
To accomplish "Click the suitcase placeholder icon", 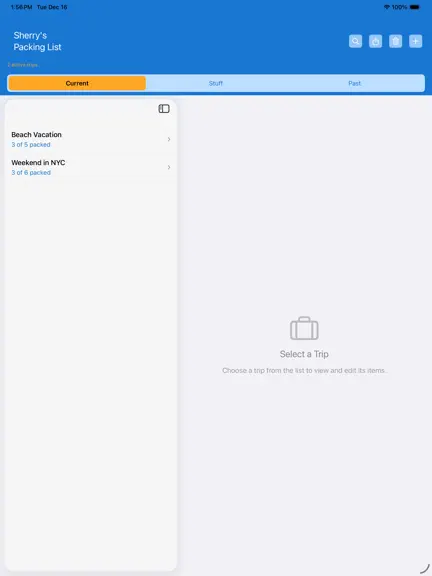I will point(304,328).
